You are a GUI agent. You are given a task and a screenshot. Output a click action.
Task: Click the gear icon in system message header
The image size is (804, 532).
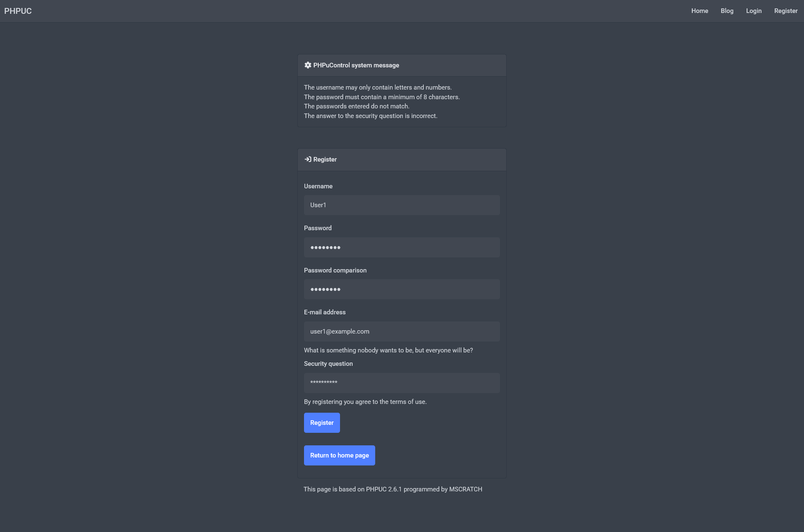coord(308,65)
